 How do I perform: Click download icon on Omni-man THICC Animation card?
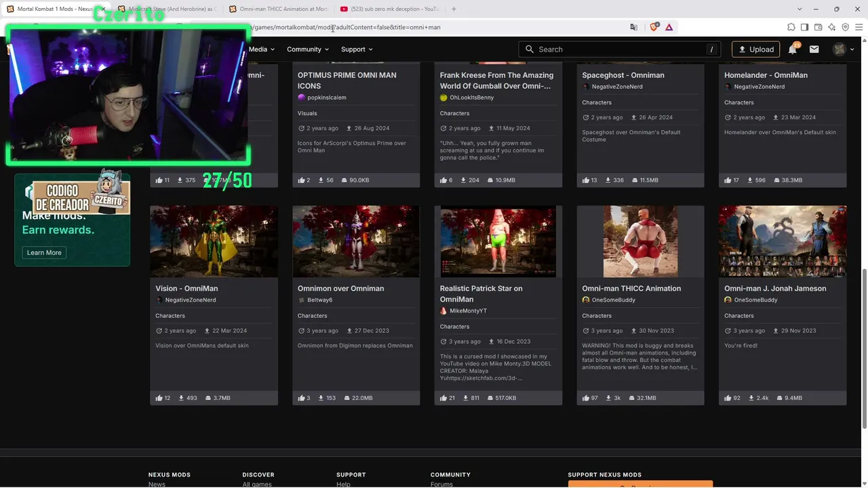(x=608, y=398)
